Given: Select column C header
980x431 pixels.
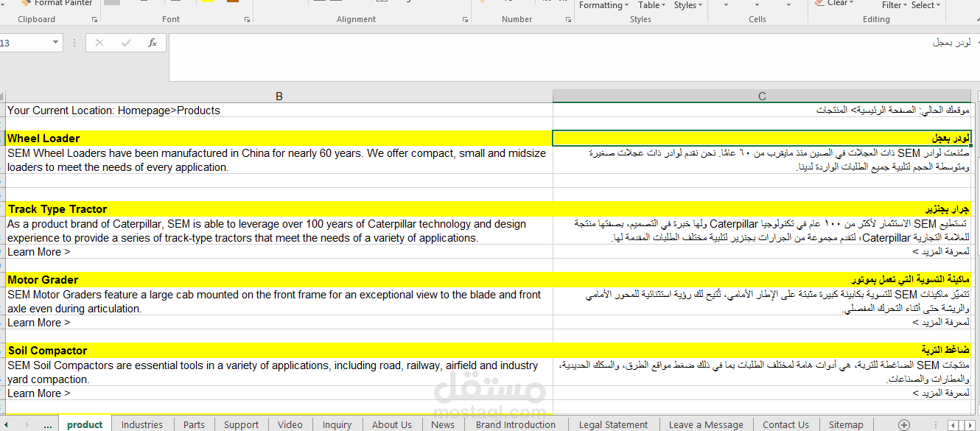Looking at the screenshot, I should point(762,96).
